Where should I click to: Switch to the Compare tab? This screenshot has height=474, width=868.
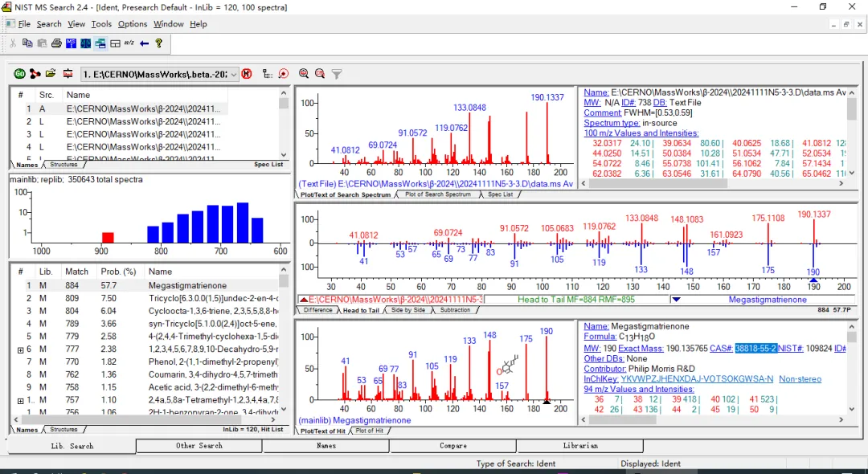tap(452, 446)
